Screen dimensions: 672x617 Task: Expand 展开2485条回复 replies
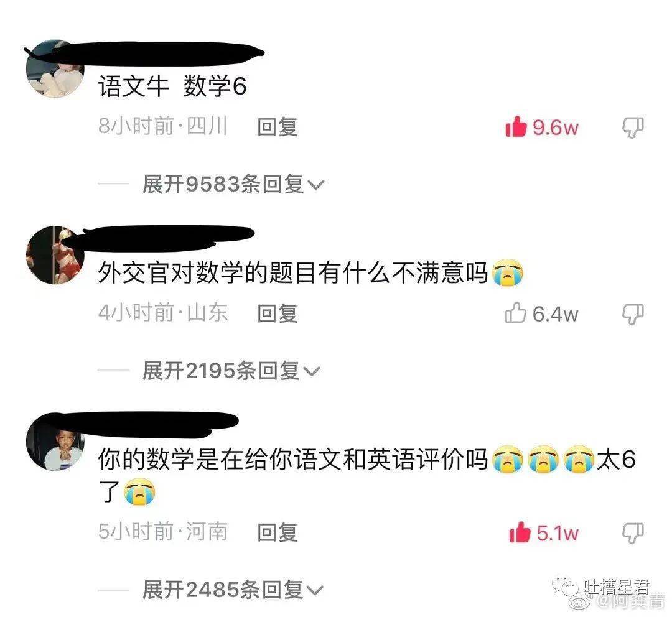(233, 590)
